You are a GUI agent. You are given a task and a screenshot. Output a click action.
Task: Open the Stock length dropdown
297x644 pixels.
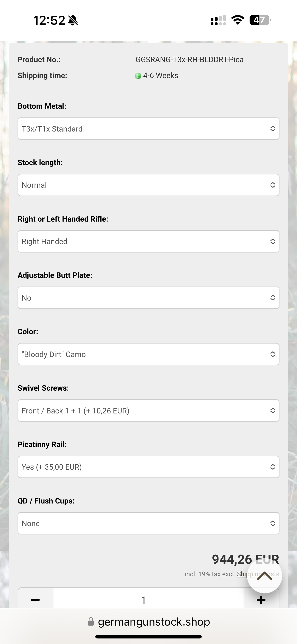coord(148,185)
